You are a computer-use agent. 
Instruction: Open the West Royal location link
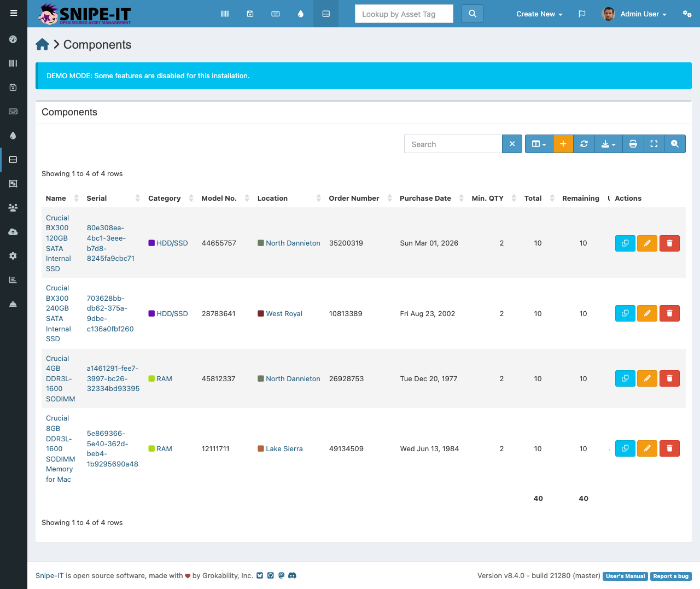pos(284,313)
